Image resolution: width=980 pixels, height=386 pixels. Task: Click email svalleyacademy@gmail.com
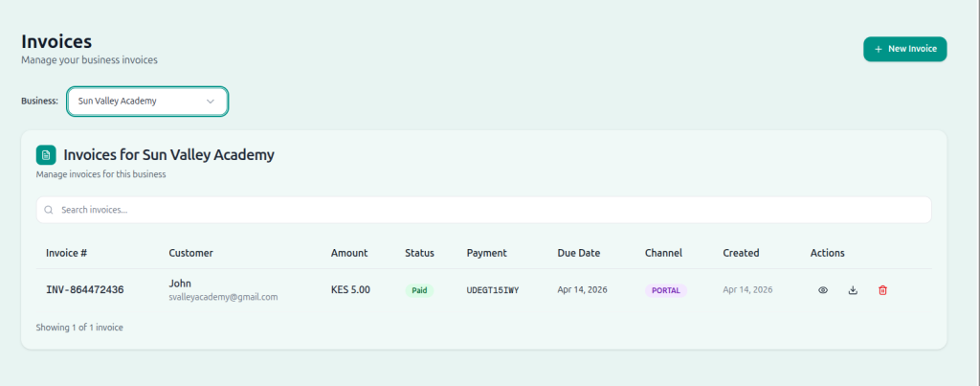pos(223,297)
